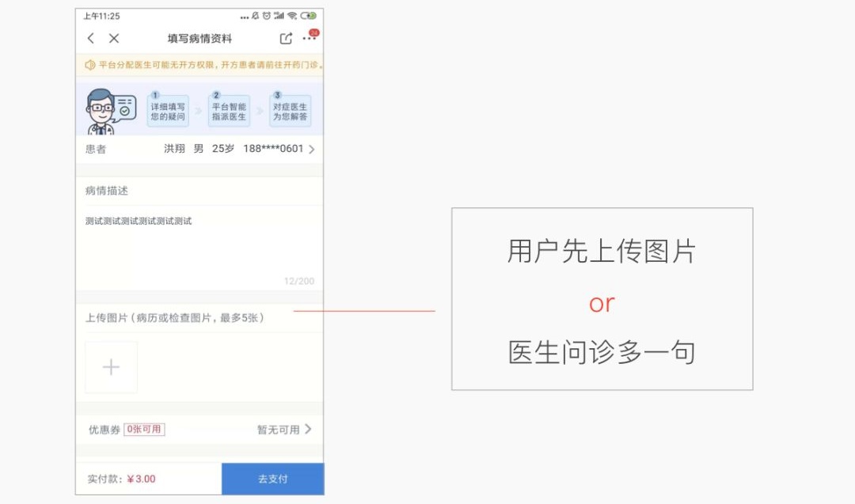
Task: Tap the back arrow in the header
Action: pyautogui.click(x=90, y=38)
